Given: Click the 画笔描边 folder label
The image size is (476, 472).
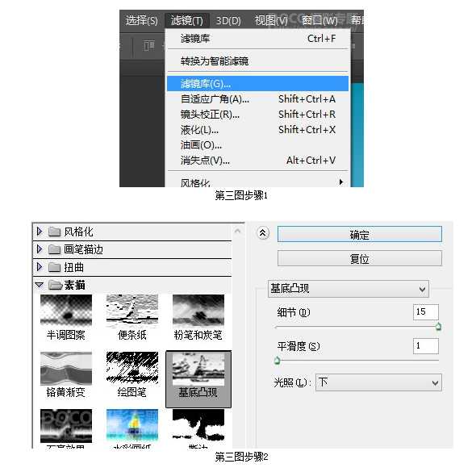Looking at the screenshot, I should (83, 249).
